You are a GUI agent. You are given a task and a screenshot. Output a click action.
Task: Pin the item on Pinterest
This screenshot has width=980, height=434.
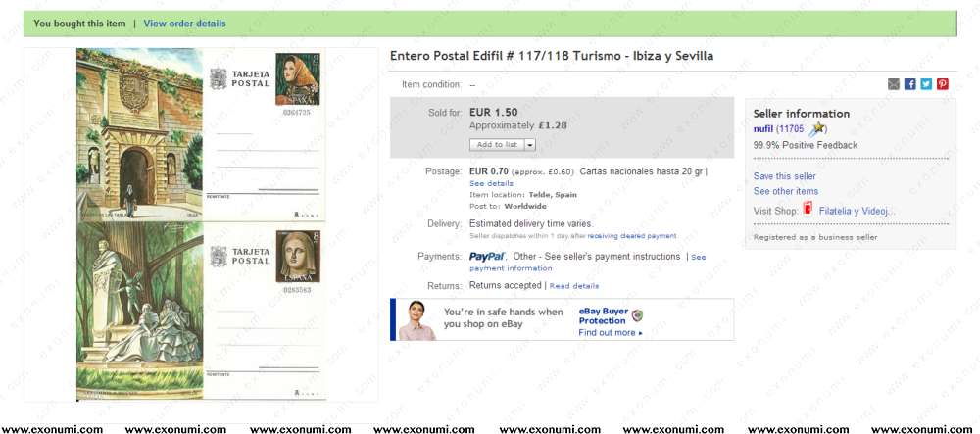(943, 83)
